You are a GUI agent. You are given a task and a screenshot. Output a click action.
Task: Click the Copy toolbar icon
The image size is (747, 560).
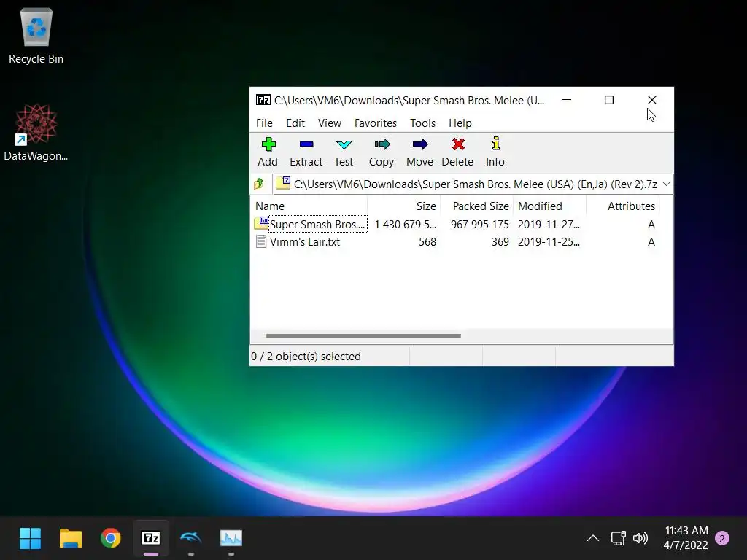pos(382,144)
